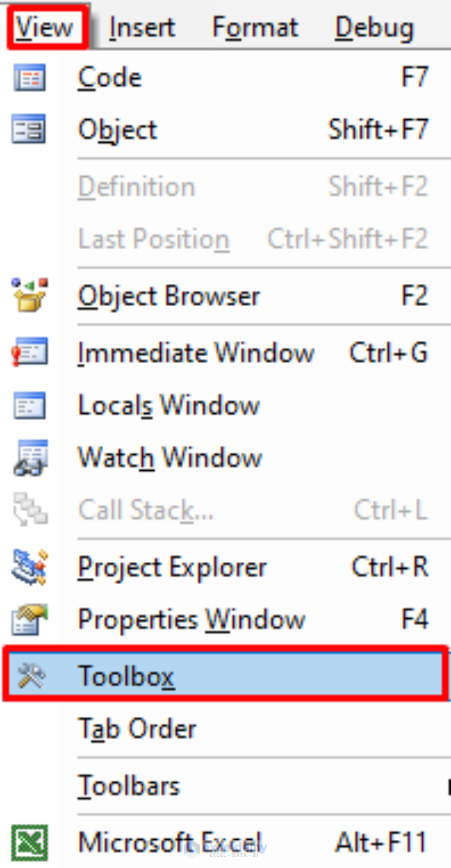Open the Object Browser via its icon
451x868 pixels.
(x=28, y=295)
